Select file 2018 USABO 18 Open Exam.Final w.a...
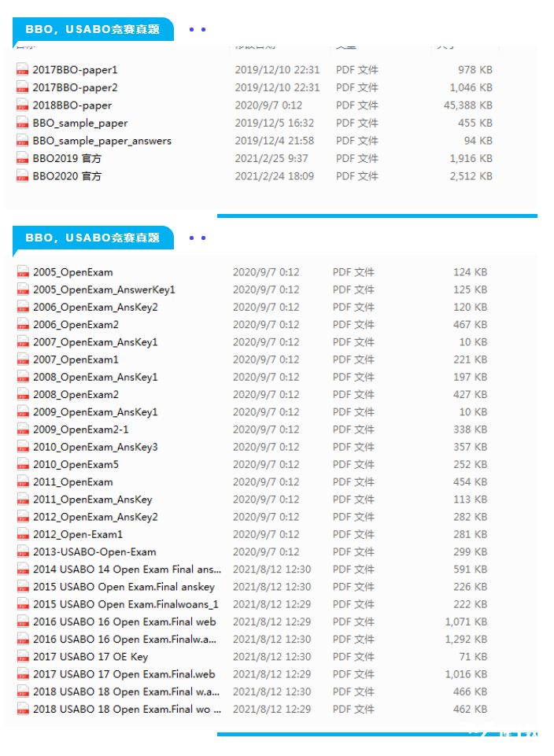 click(x=127, y=691)
